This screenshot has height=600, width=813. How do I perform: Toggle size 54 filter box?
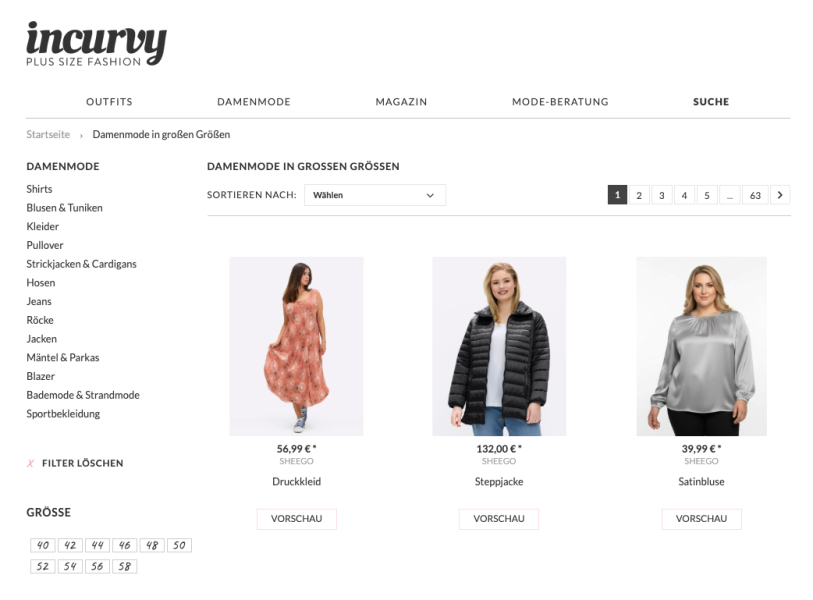pos(70,566)
